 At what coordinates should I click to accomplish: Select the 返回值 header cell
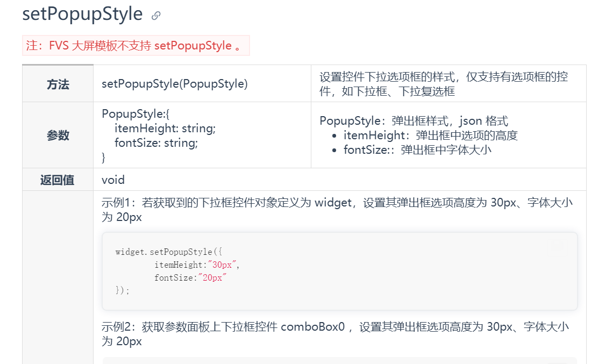58,180
